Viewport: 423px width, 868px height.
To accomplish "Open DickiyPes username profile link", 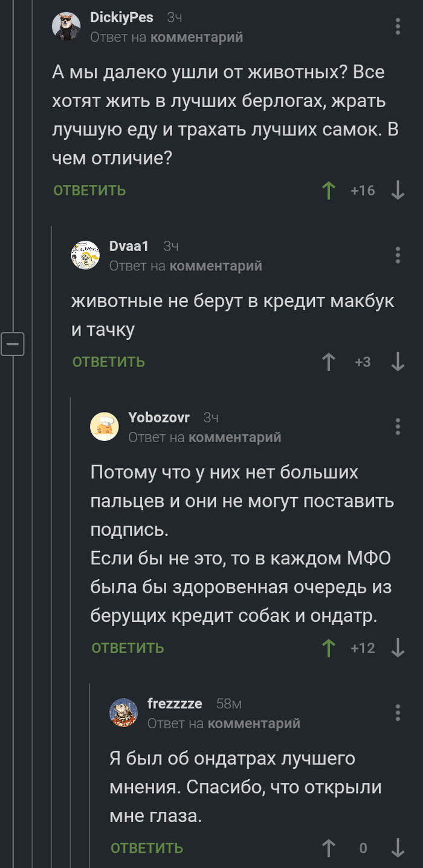I will (121, 18).
